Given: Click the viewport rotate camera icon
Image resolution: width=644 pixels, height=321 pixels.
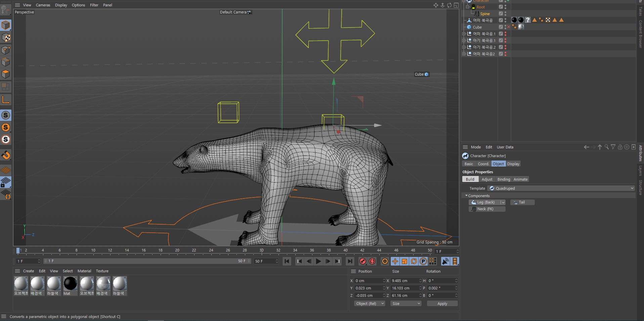Looking at the screenshot, I should click(x=449, y=5).
